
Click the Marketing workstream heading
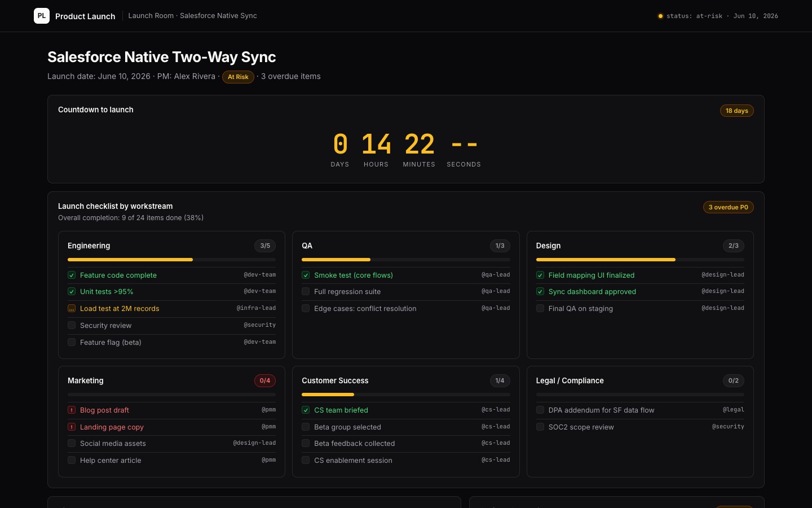click(85, 380)
